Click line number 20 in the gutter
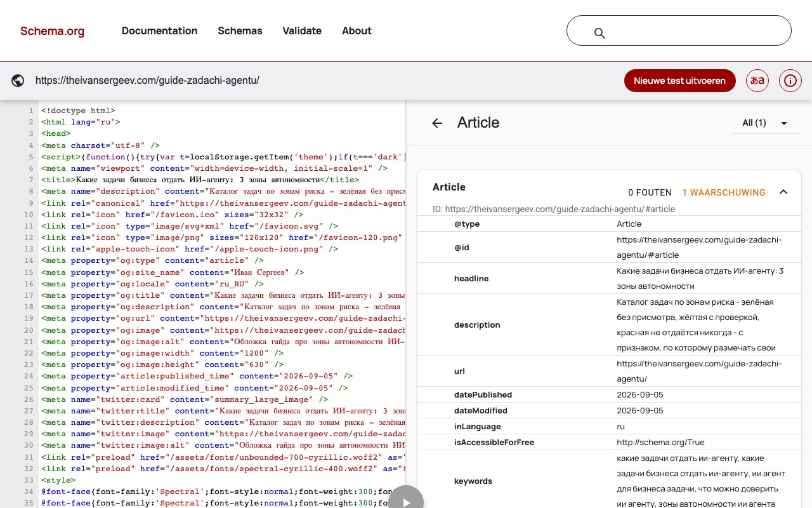The height and width of the screenshot is (508, 812). pyautogui.click(x=29, y=330)
